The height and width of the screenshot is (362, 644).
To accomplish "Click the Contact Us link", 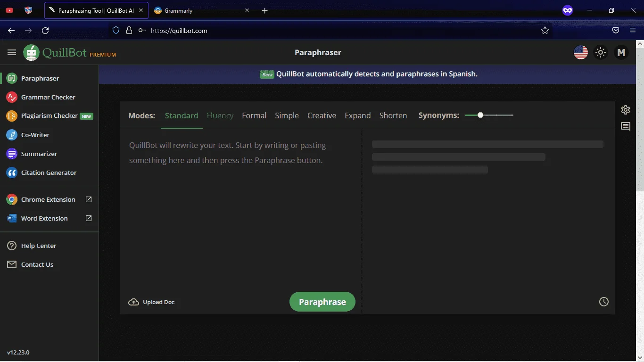I will 37,264.
